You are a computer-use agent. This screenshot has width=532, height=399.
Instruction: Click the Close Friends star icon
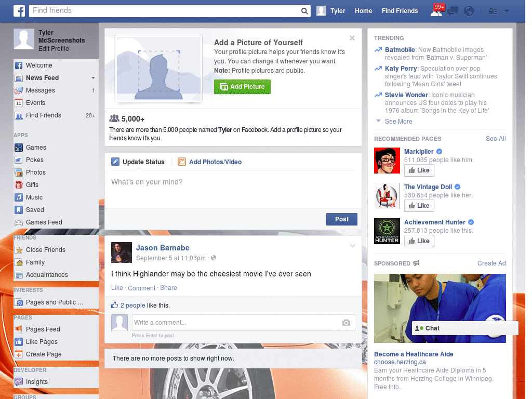[19, 250]
